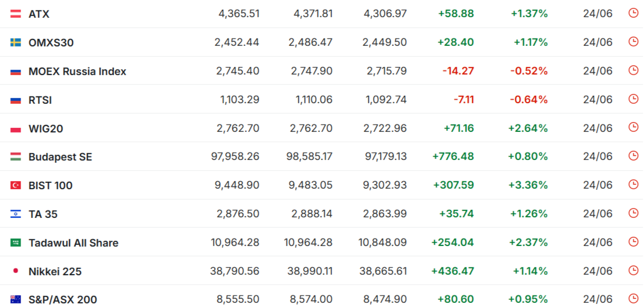
Task: Click the clock icon in OMXS30 row
Action: coord(633,41)
